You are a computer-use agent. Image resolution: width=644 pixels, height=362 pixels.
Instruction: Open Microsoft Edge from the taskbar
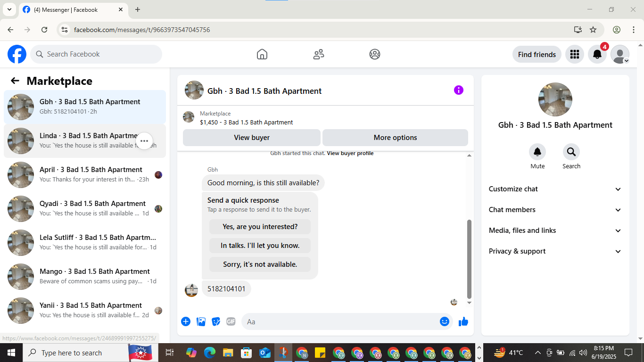[x=210, y=353]
